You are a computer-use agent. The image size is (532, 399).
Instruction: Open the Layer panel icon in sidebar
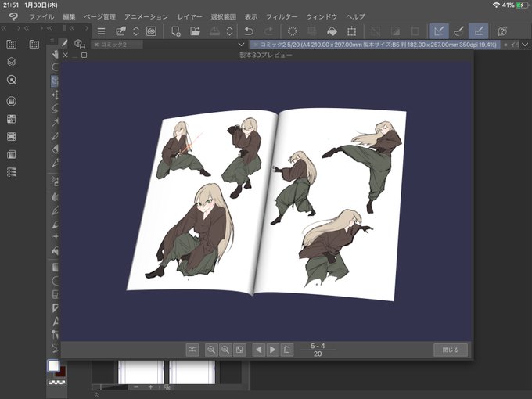click(x=12, y=62)
